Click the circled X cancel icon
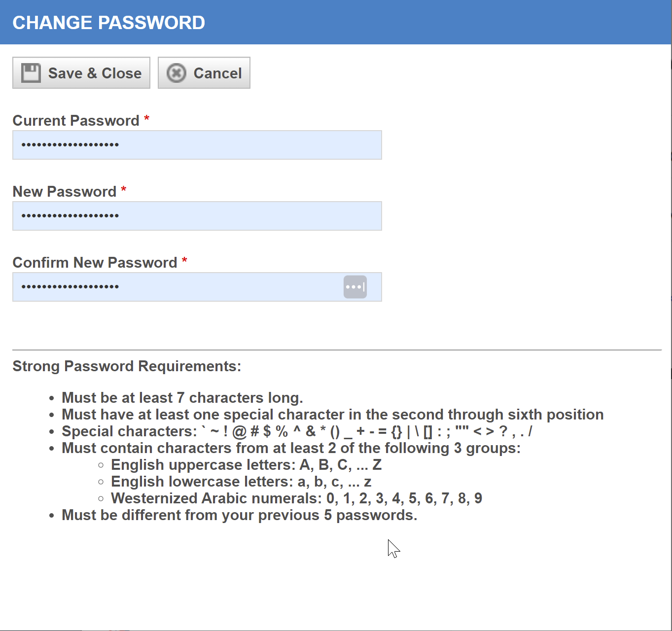Image resolution: width=672 pixels, height=631 pixels. pos(176,73)
